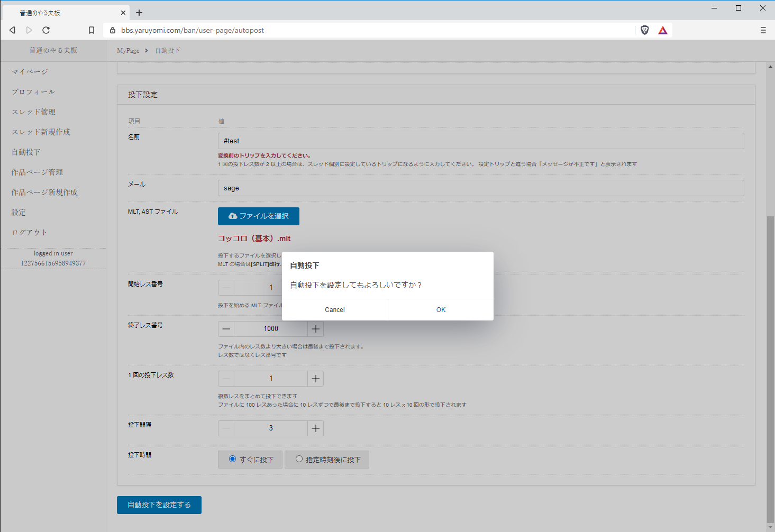The width and height of the screenshot is (775, 532).
Task: Cancel the 自動投下 confirmation dialog
Action: pos(335,310)
